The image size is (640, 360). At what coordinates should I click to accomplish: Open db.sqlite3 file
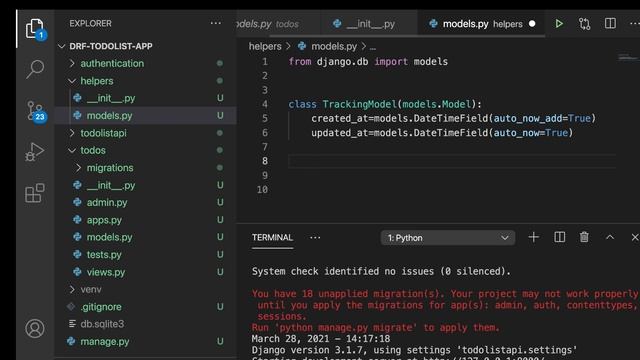coord(102,324)
